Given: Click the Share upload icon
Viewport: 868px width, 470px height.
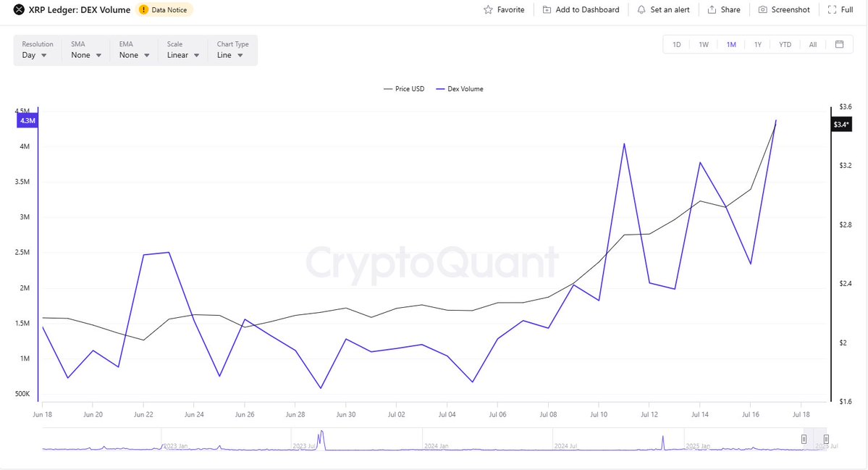Looking at the screenshot, I should [x=712, y=9].
